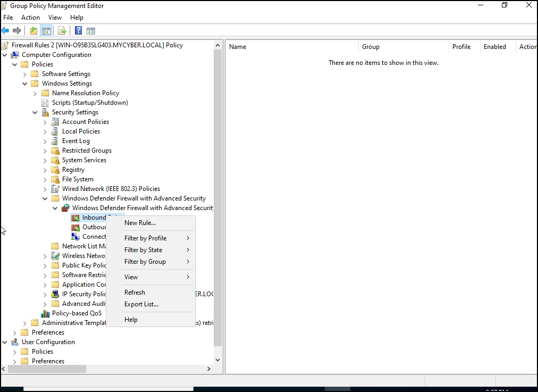Click the User Configuration user icon

(x=15, y=342)
